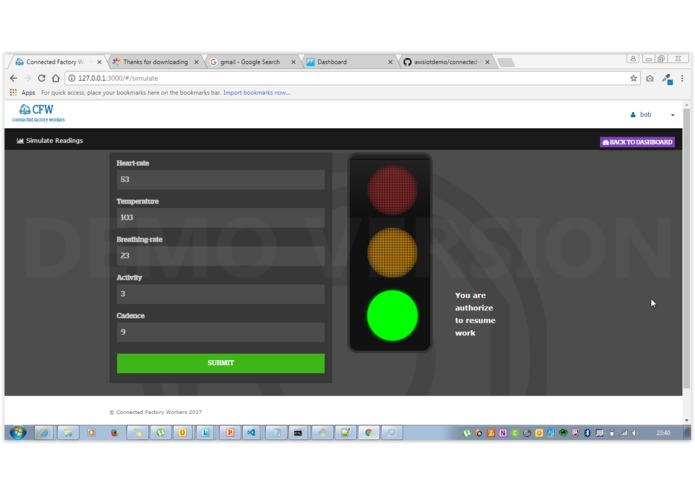Open the Chrome taskbar icon
The height and width of the screenshot is (494, 695).
tap(368, 432)
